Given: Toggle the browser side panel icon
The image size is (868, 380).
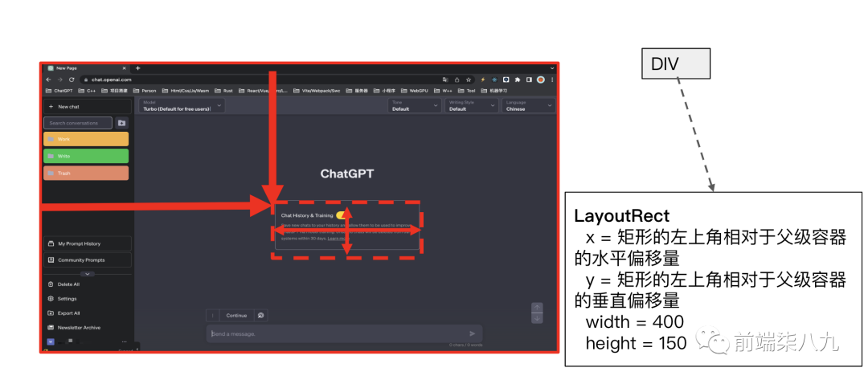Looking at the screenshot, I should click(529, 80).
